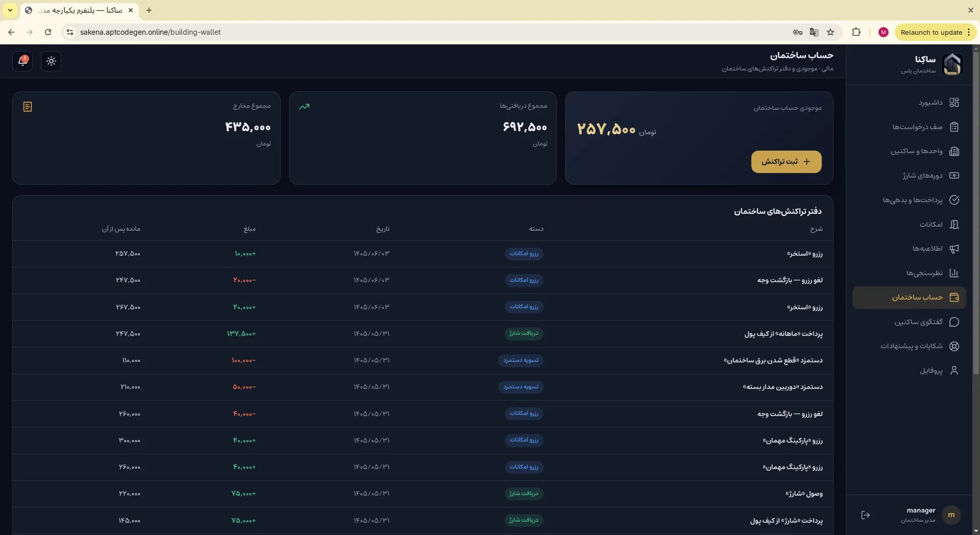This screenshot has height=535, width=980.
Task: Click the وصول «شارژ» transaction row text
Action: click(x=804, y=494)
